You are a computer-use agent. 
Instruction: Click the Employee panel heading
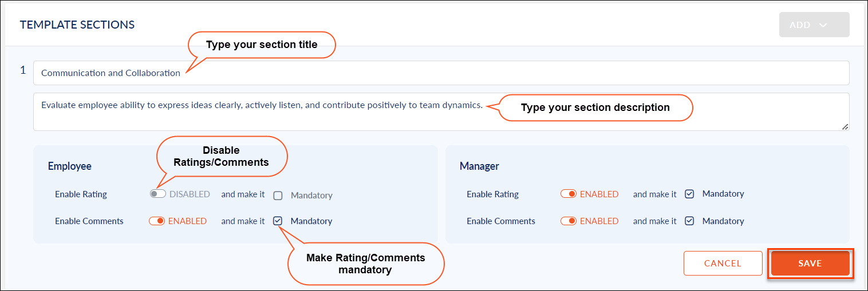70,166
